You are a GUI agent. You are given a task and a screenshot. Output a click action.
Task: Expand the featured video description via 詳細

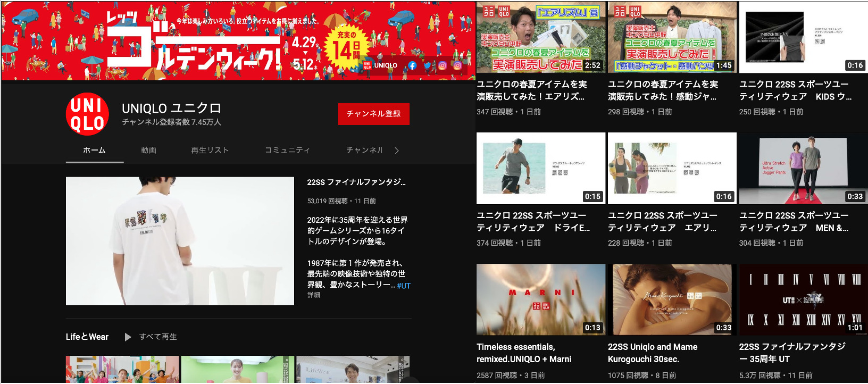(x=313, y=295)
